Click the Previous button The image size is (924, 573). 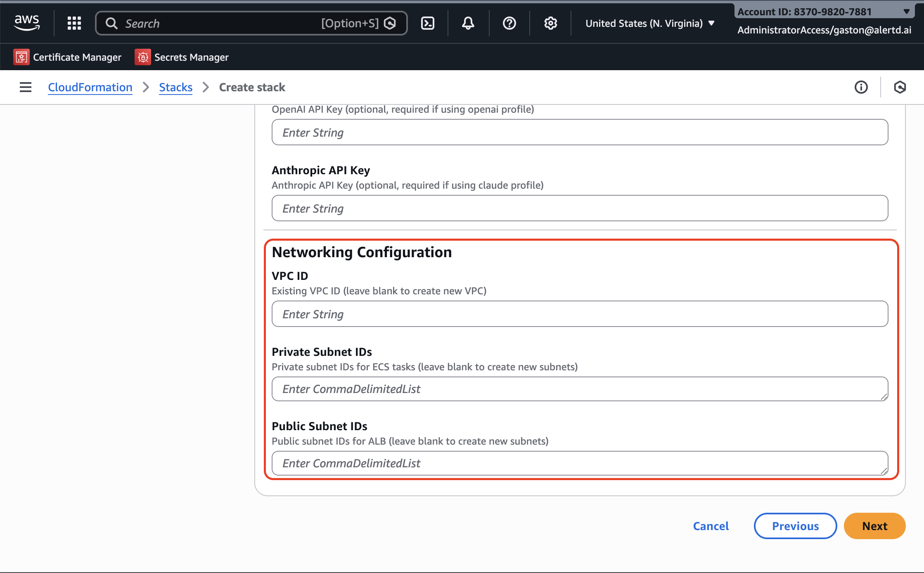pos(795,526)
